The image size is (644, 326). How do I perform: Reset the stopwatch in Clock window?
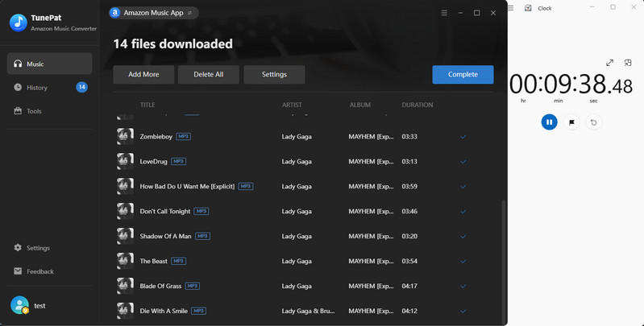pos(593,122)
